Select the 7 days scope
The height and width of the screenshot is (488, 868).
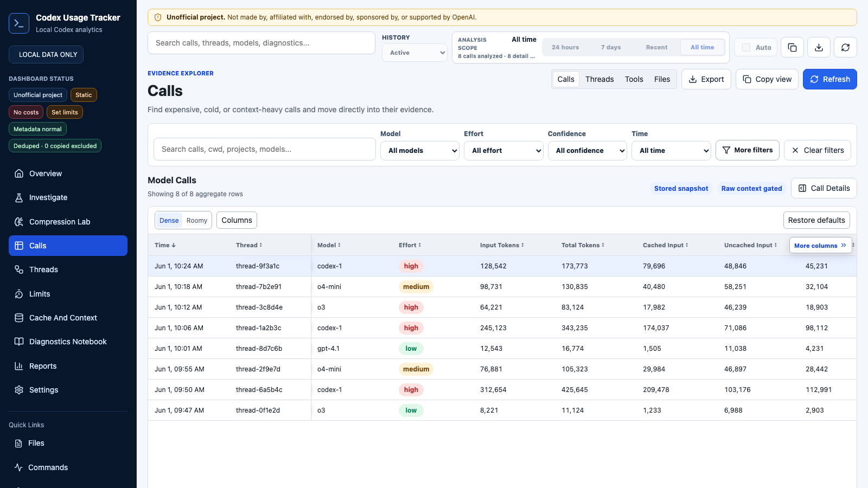click(x=611, y=47)
